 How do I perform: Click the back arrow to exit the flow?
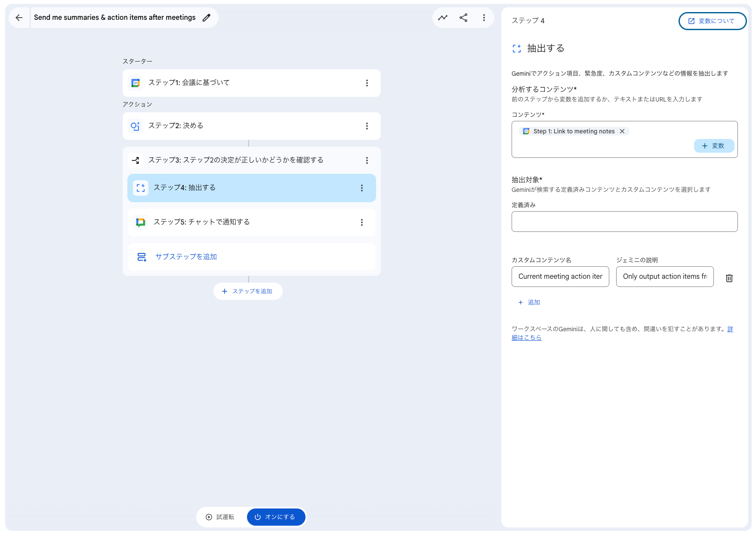click(x=19, y=18)
